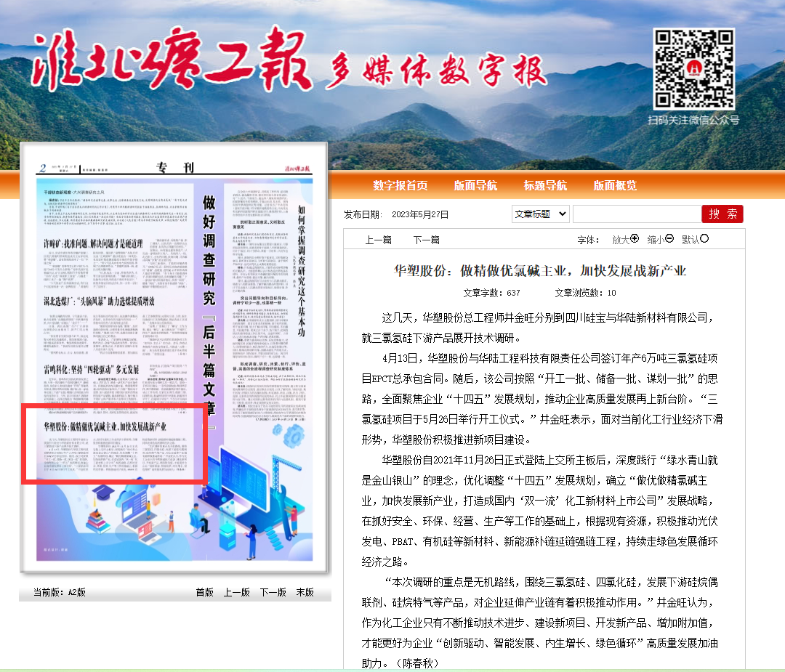Click the WeChat QR code image

click(x=694, y=69)
